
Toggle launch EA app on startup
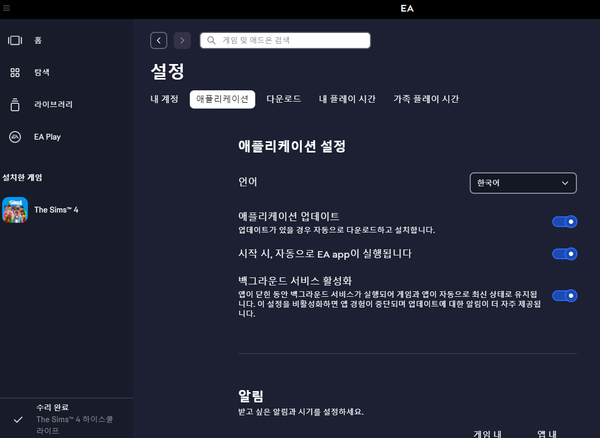[564, 254]
